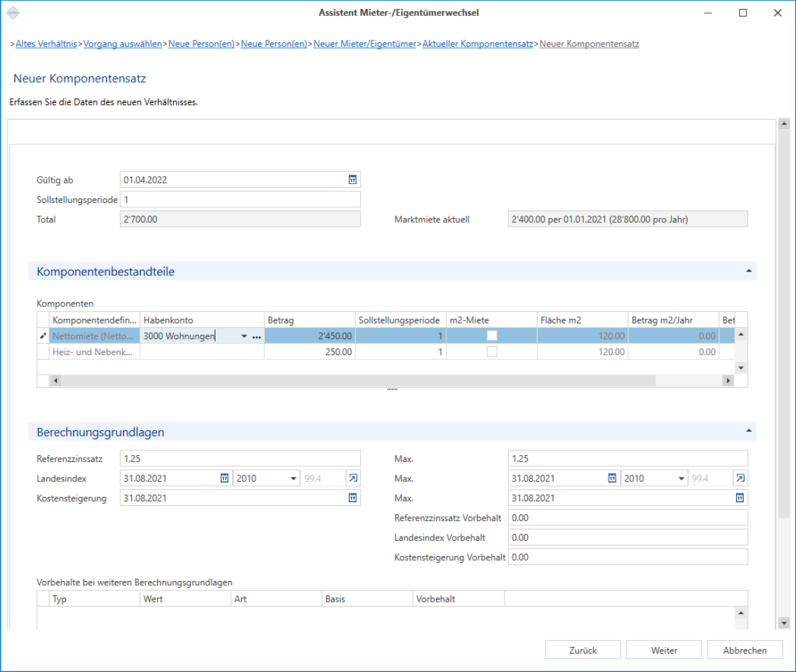
Task: Open calendar for Max. Landesindex date
Action: tap(612, 478)
